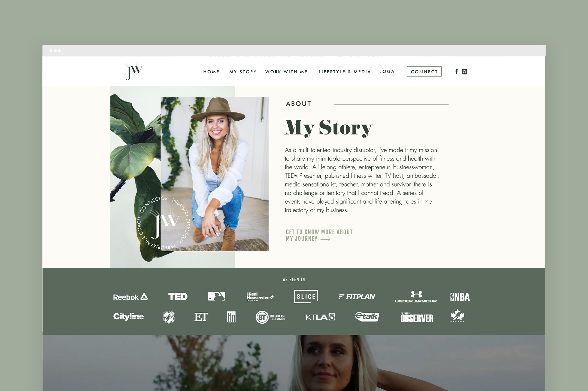Open the Facebook icon in header
This screenshot has width=588, height=391.
click(x=457, y=71)
